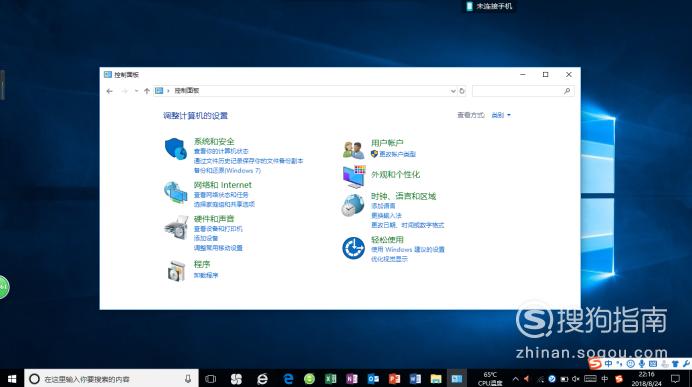Open 程序 category link
The height and width of the screenshot is (387, 692).
tap(202, 264)
